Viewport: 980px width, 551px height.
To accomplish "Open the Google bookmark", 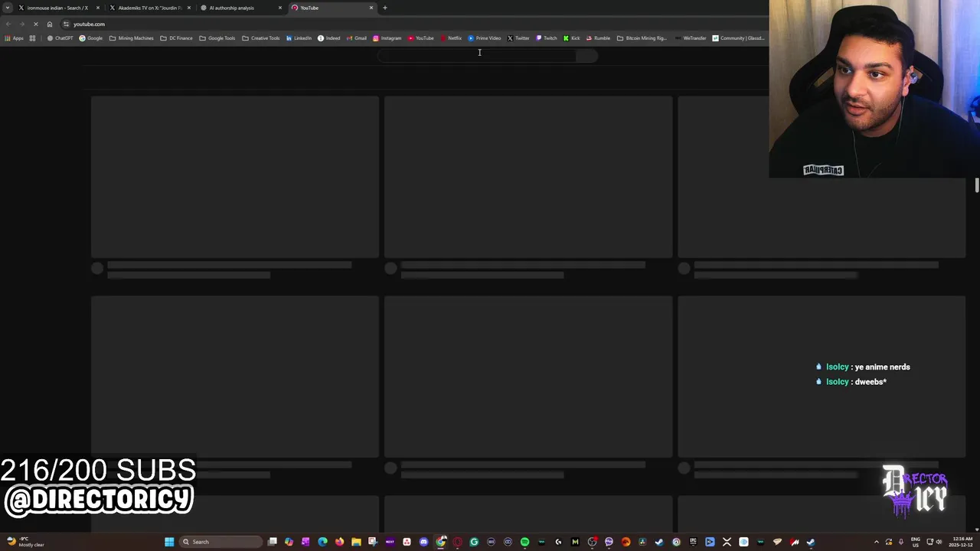I will coord(91,38).
